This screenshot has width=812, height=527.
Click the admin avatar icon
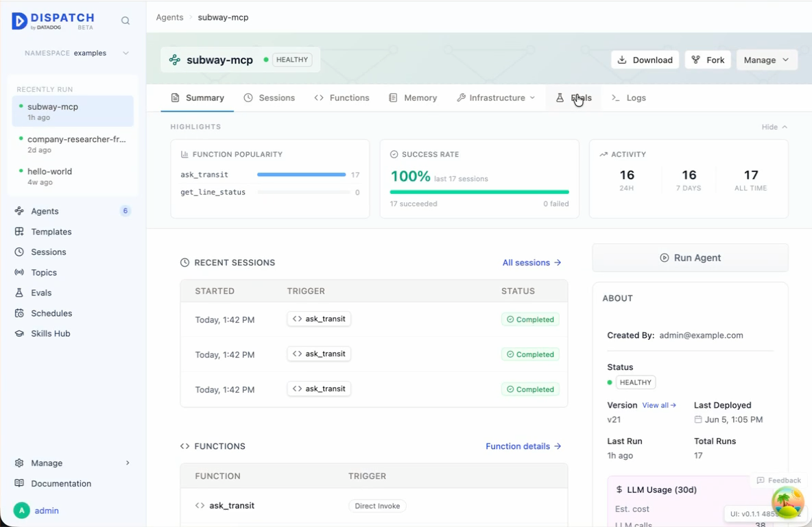[x=21, y=511]
